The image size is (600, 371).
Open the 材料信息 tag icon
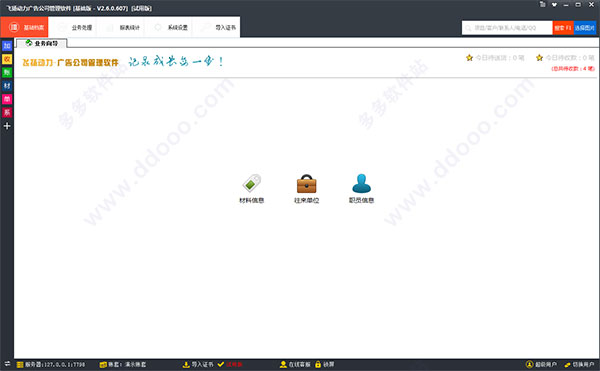tap(251, 189)
